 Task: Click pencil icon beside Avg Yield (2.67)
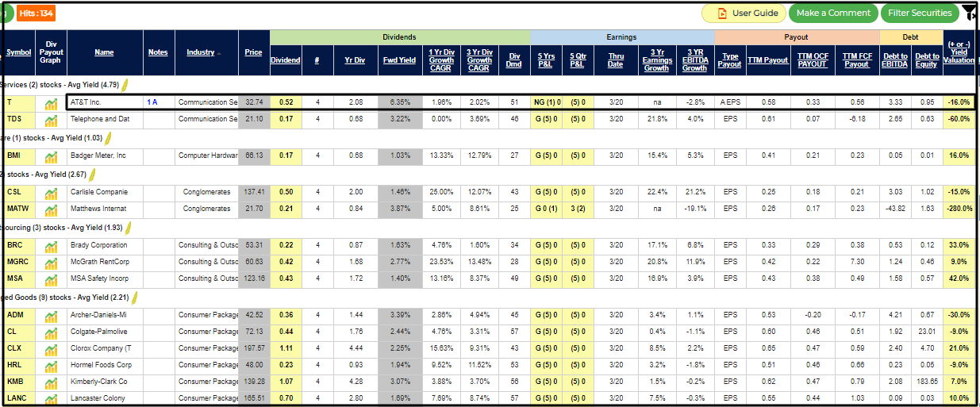click(x=93, y=174)
